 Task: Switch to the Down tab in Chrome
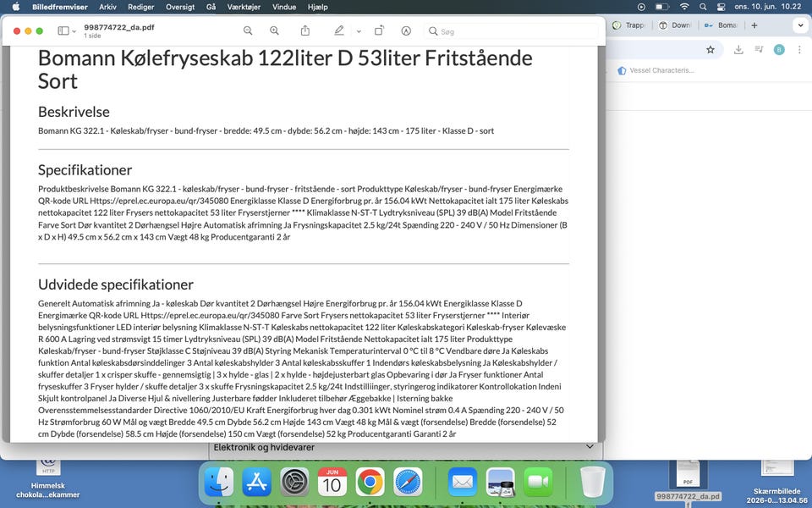(x=675, y=25)
